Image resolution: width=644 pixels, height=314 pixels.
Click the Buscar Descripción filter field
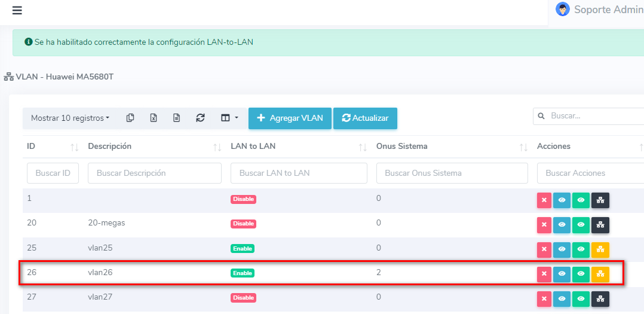155,173
